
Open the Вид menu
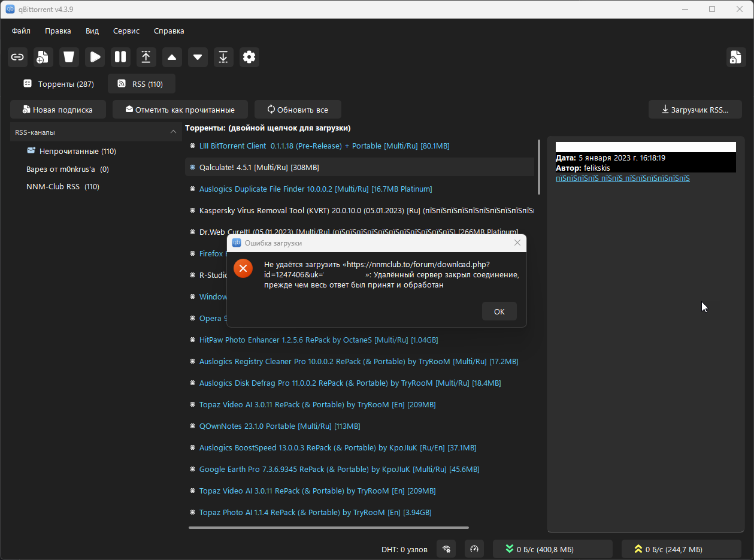pos(92,31)
